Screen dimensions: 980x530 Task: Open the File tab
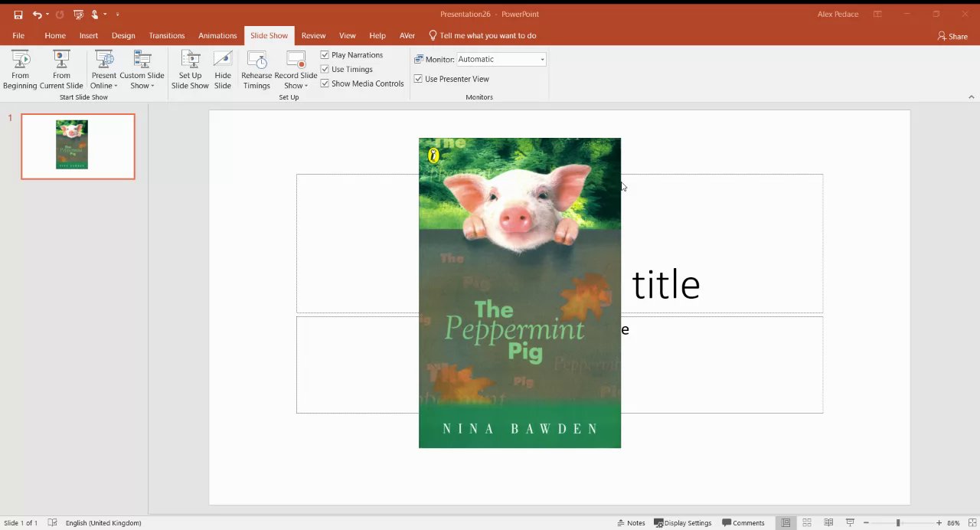point(18,35)
